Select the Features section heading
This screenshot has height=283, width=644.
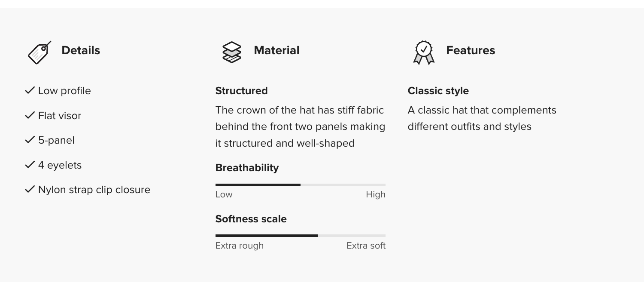coord(471,50)
